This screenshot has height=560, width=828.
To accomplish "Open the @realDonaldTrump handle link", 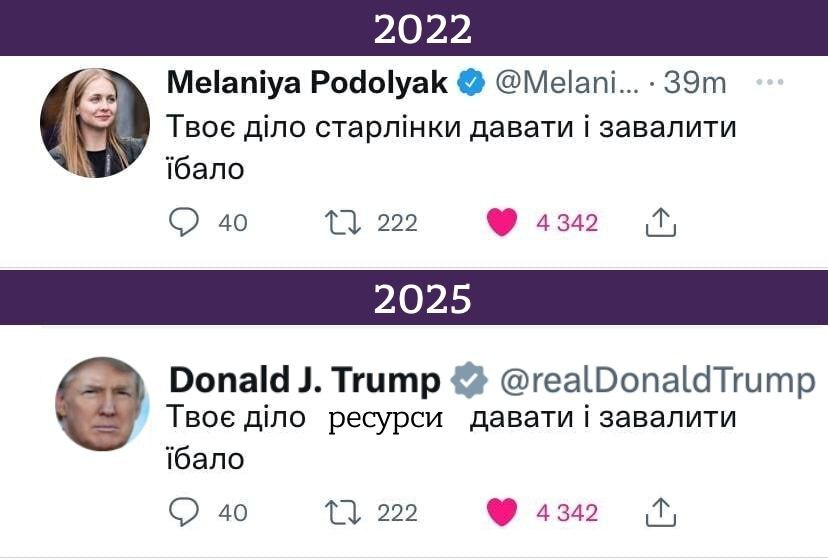I will (x=657, y=381).
